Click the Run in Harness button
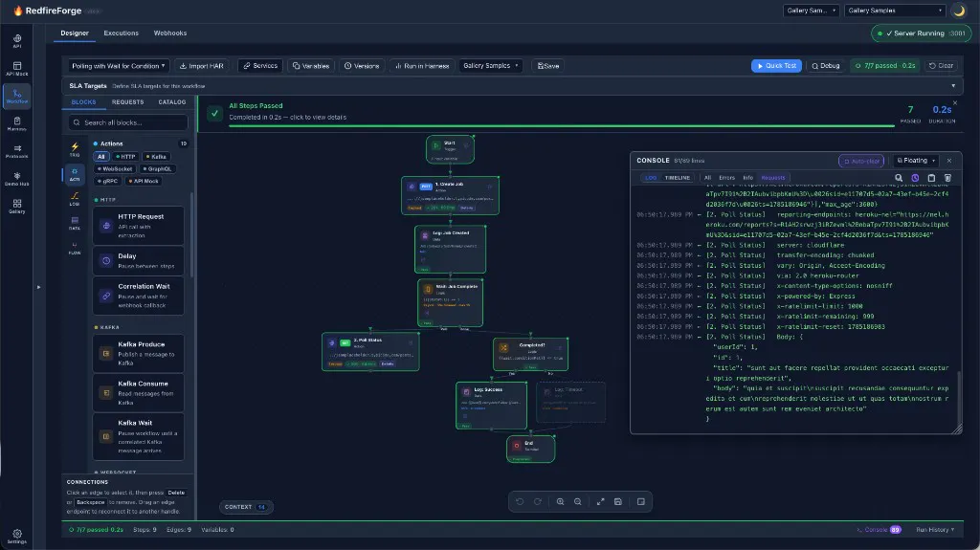The image size is (980, 550). (422, 66)
